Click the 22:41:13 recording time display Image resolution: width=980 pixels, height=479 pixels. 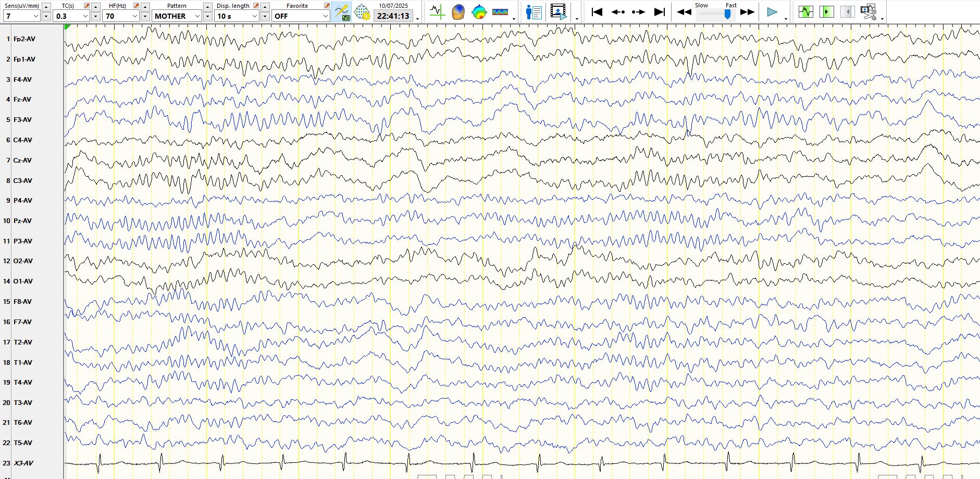pyautogui.click(x=393, y=16)
